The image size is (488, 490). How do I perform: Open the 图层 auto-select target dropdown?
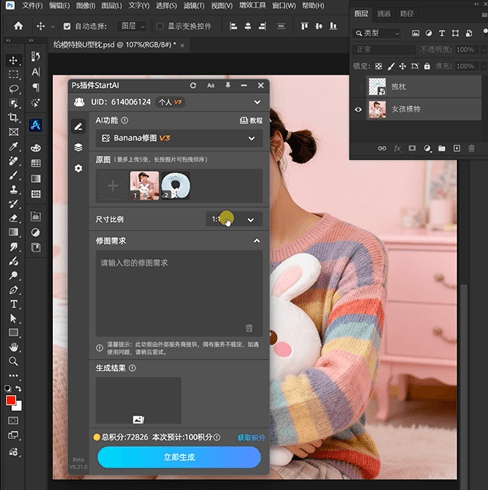coord(132,26)
